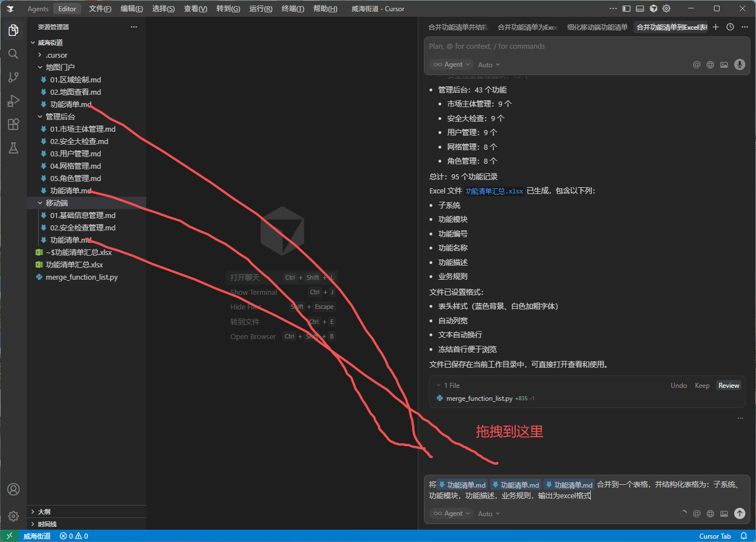Open the Extensions view

coord(13,124)
